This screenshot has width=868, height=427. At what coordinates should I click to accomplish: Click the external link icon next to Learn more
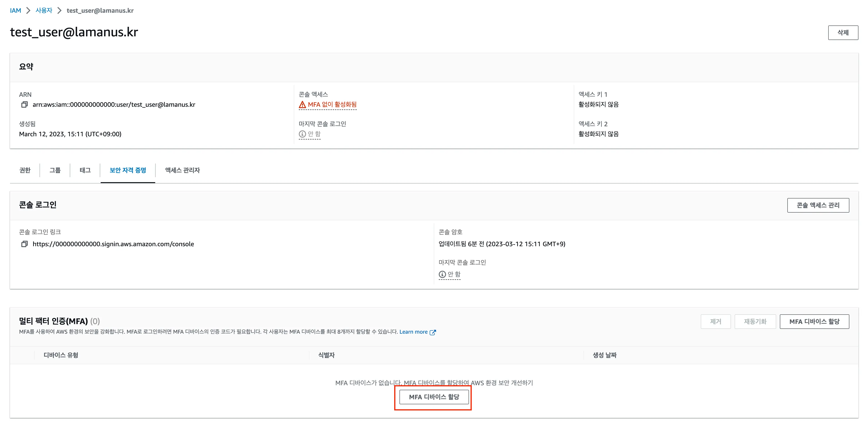tap(433, 332)
